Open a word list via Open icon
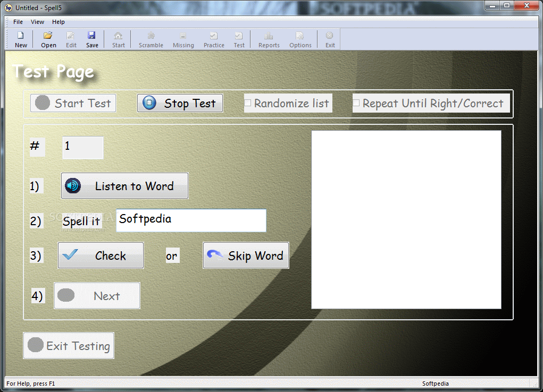 click(48, 39)
